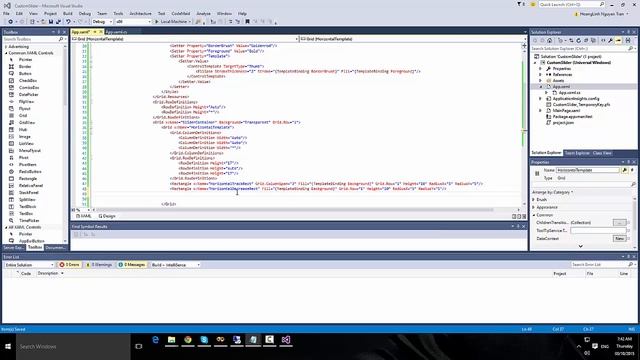The image size is (640, 360).
Task: Click the highlighted Preview Selected Items icon
Action: [x=618, y=40]
